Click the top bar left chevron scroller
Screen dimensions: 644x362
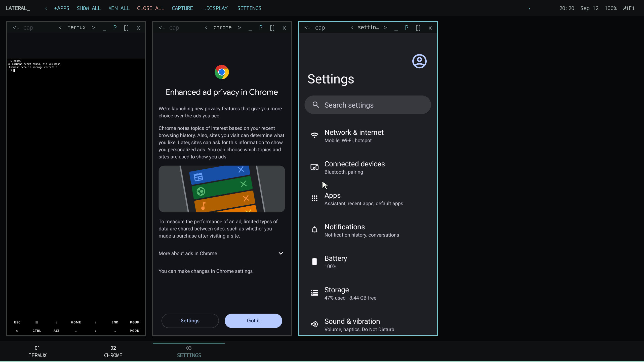[46, 8]
